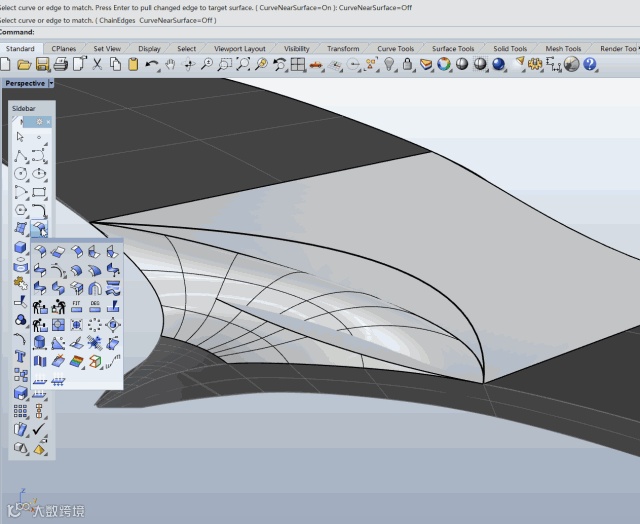The width and height of the screenshot is (640, 524).
Task: Click the Print icon in toolbar
Action: pyautogui.click(x=60, y=64)
